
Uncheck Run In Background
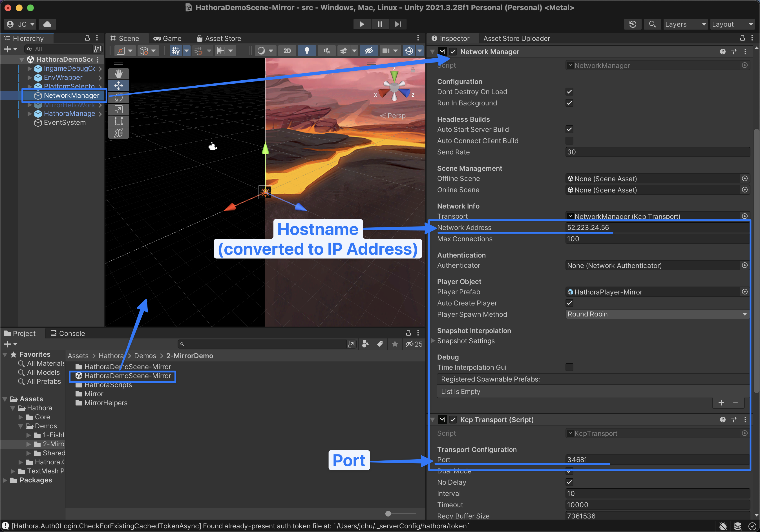pyautogui.click(x=569, y=103)
